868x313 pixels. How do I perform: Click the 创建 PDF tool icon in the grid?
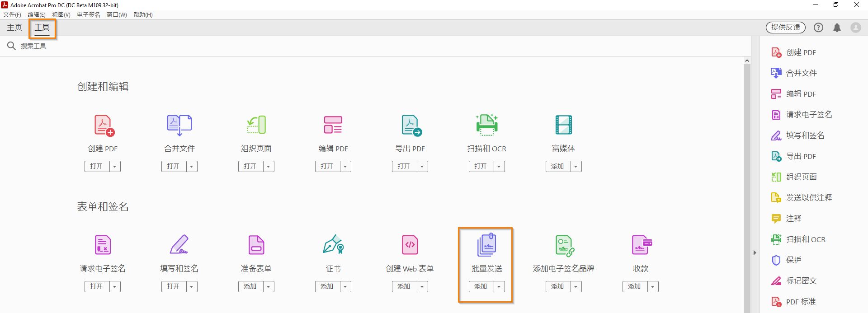point(104,125)
